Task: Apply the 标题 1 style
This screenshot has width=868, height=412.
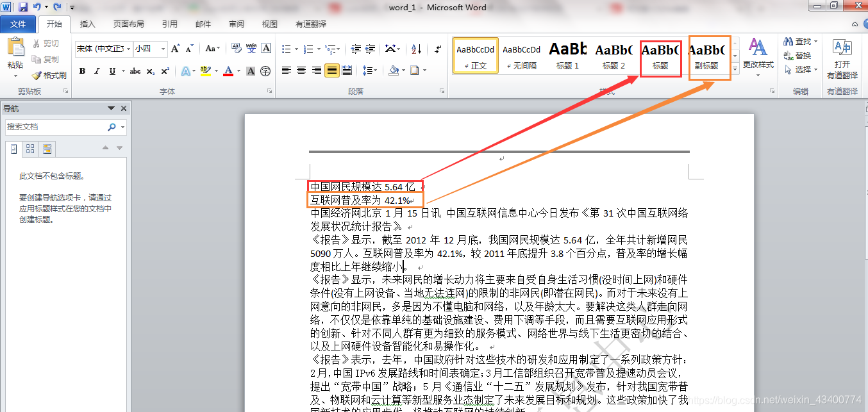Action: pyautogui.click(x=568, y=55)
